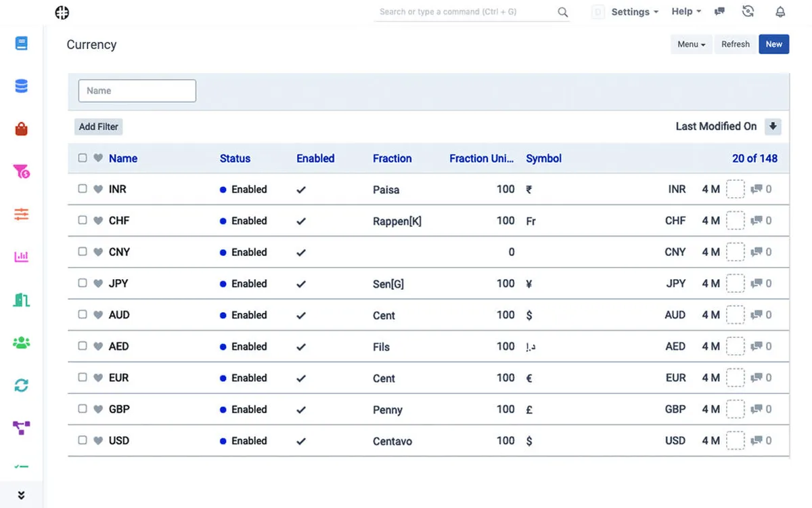Expand sidebar with double chevron
This screenshot has width=812, height=508.
(x=21, y=495)
